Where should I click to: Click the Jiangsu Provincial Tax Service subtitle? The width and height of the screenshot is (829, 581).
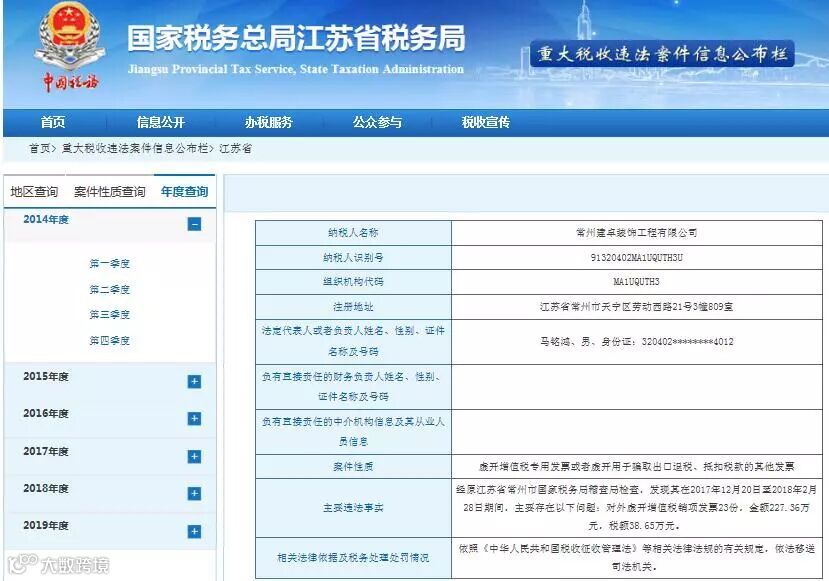[296, 69]
